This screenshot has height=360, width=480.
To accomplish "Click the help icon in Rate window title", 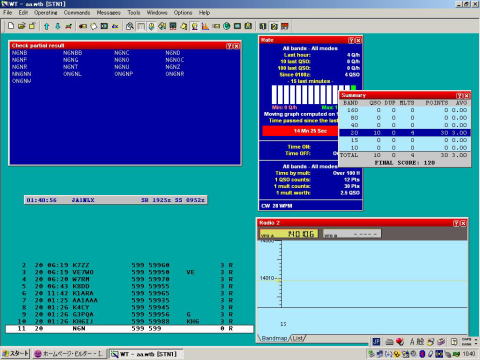I will click(351, 40).
